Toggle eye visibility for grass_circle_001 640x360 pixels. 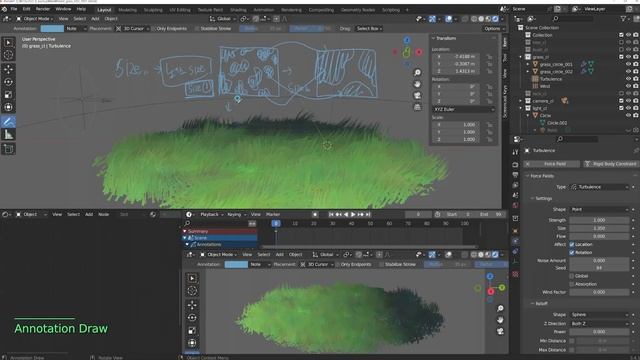click(629, 64)
